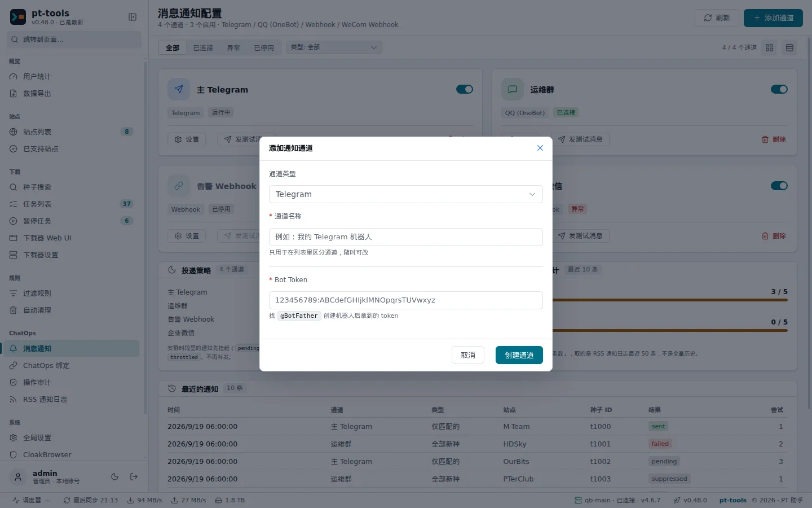812x508 pixels.
Task: Click the 刷新 button
Action: [717, 18]
